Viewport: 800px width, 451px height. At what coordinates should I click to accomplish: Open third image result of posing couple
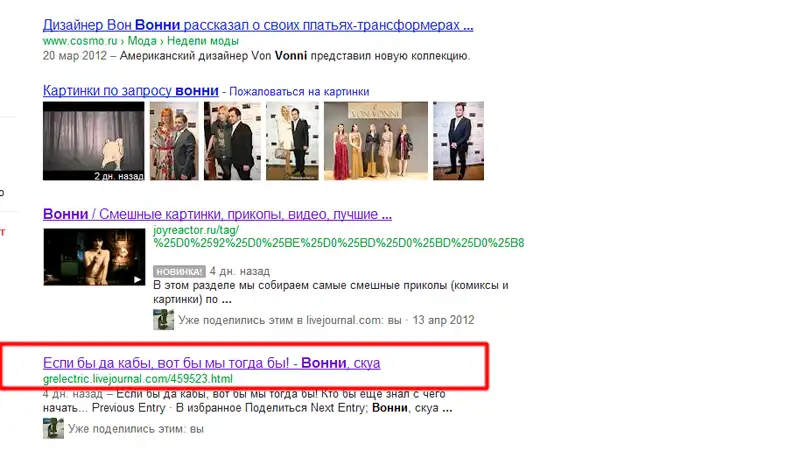tap(232, 141)
